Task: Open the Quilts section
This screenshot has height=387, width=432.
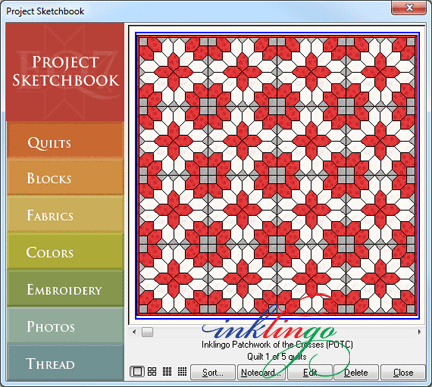Action: pos(65,140)
